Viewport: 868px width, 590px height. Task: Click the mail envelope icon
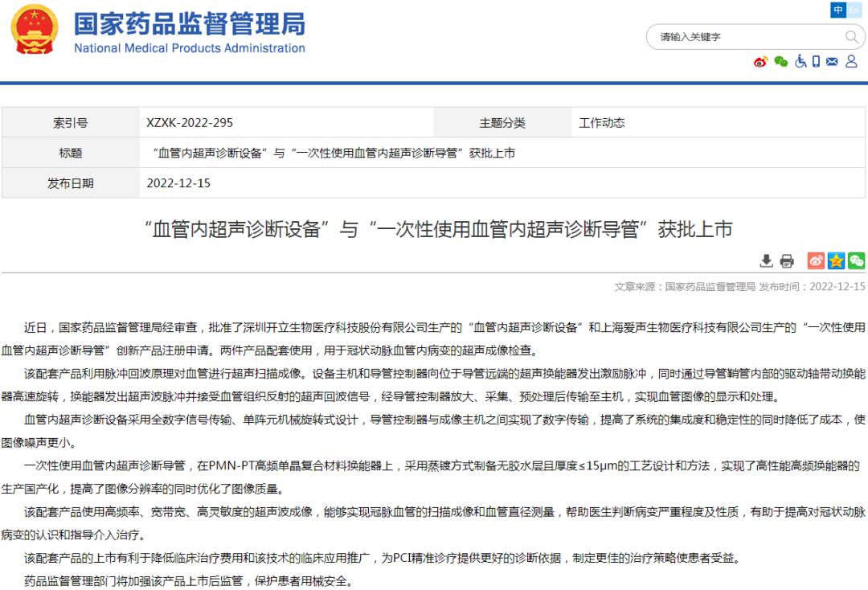coord(832,61)
